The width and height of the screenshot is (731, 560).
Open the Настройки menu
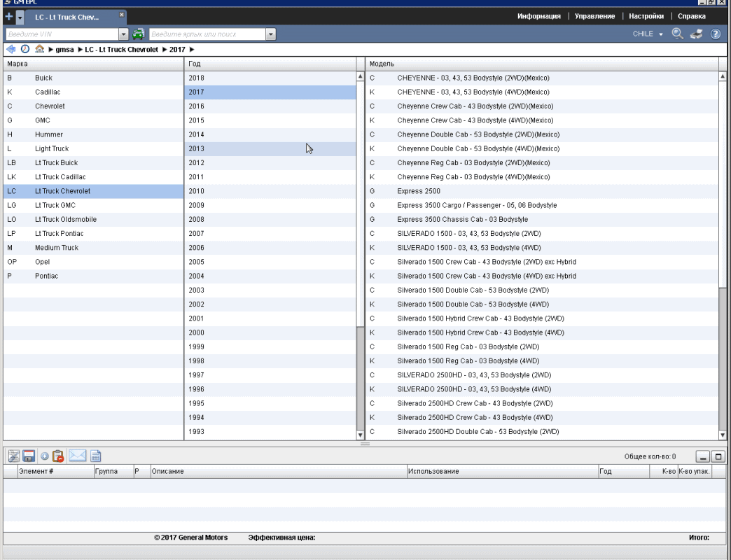pyautogui.click(x=646, y=16)
